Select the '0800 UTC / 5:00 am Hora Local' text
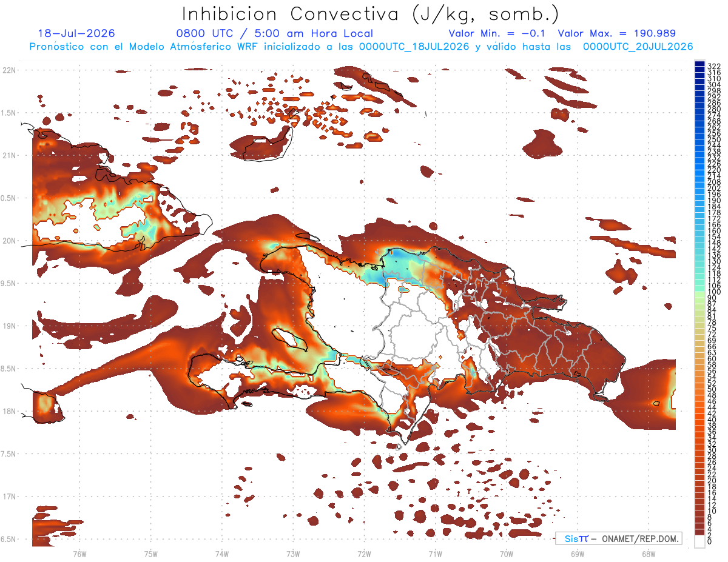 point(274,34)
